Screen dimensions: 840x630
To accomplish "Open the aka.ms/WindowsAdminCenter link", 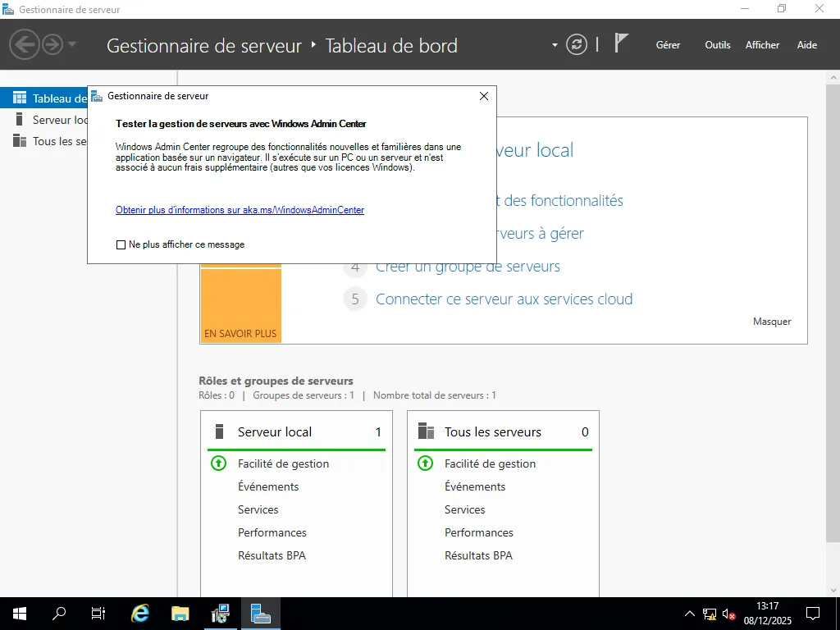I will click(x=240, y=210).
